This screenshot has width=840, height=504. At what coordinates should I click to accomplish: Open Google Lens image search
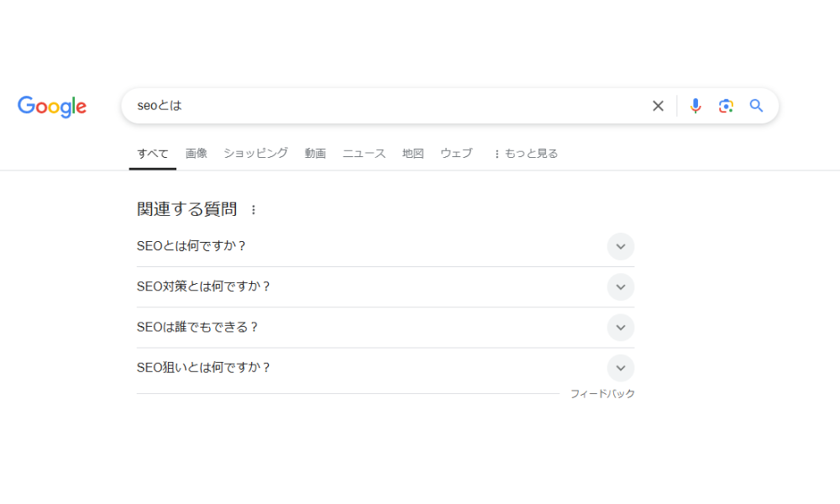726,106
